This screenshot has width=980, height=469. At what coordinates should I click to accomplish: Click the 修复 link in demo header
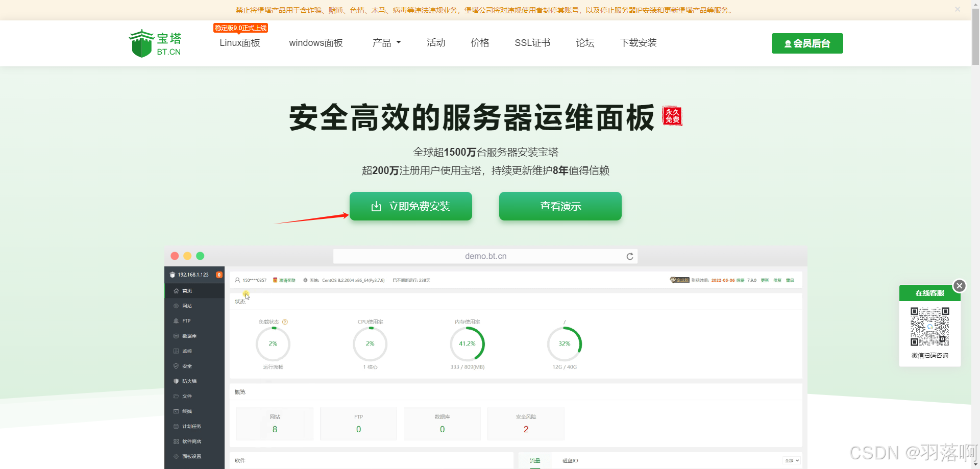tap(777, 280)
